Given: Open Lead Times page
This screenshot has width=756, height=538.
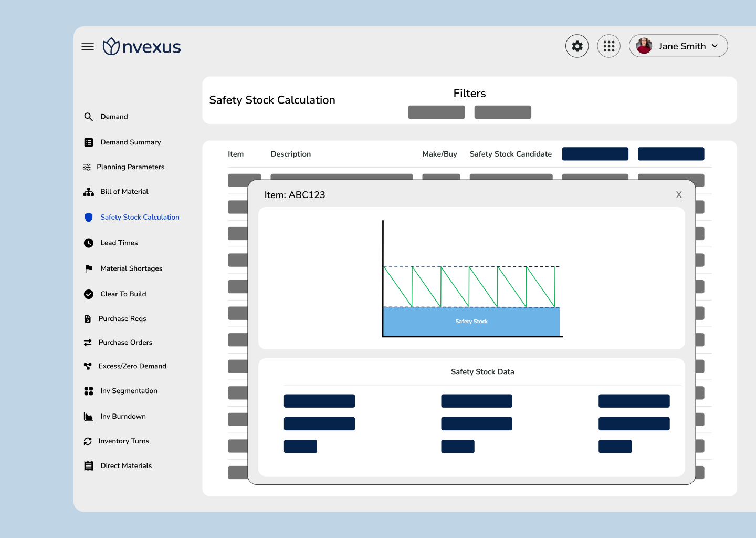Looking at the screenshot, I should click(x=119, y=243).
